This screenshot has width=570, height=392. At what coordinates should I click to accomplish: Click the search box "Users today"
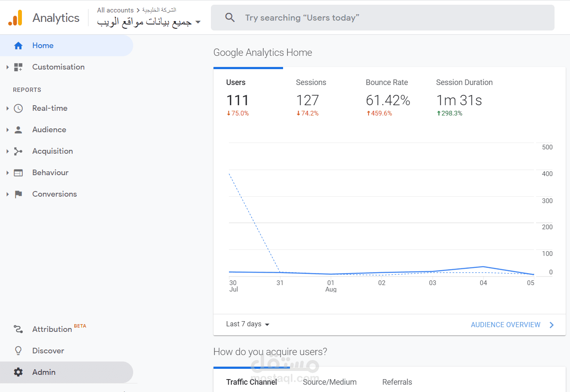[x=383, y=18]
